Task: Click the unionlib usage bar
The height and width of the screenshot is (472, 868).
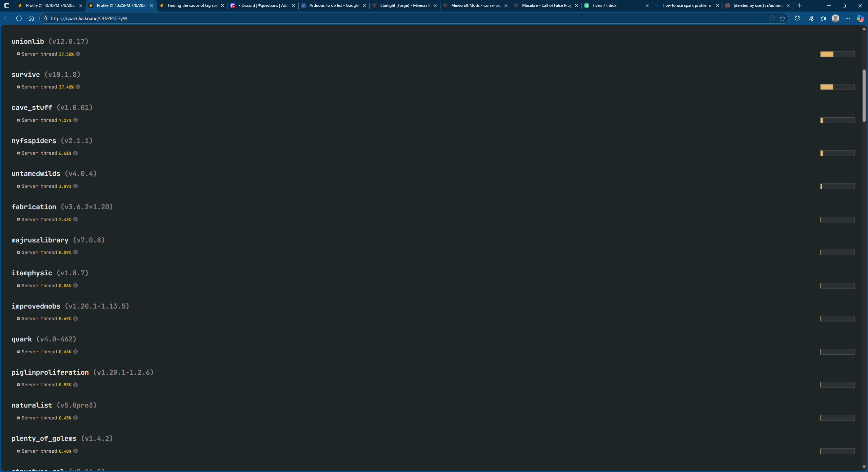Action: [837, 54]
